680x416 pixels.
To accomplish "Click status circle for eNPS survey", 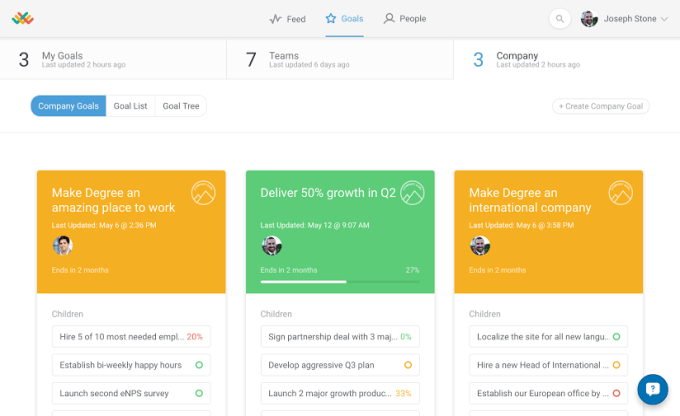I will pos(199,393).
